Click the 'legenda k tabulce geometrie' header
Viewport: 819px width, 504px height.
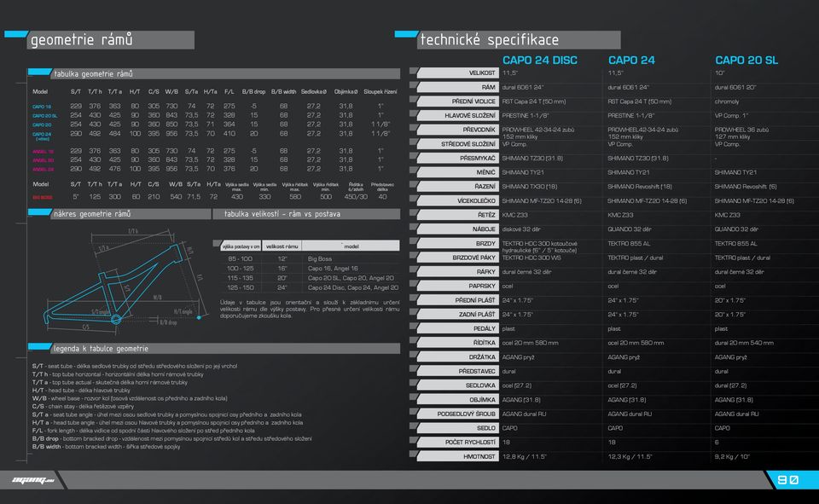[x=214, y=348]
